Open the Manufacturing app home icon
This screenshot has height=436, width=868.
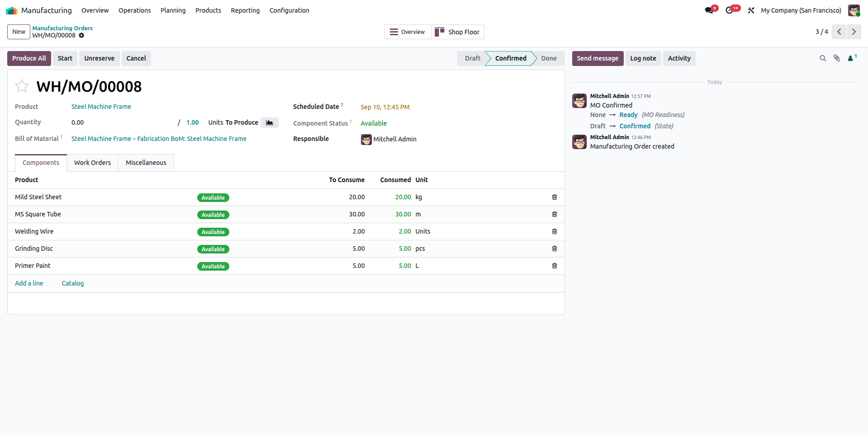12,10
